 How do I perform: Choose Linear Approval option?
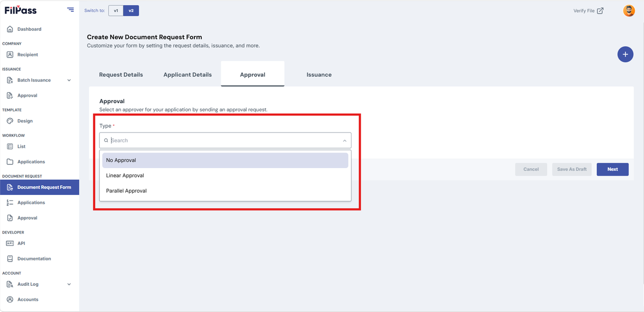[225, 176]
